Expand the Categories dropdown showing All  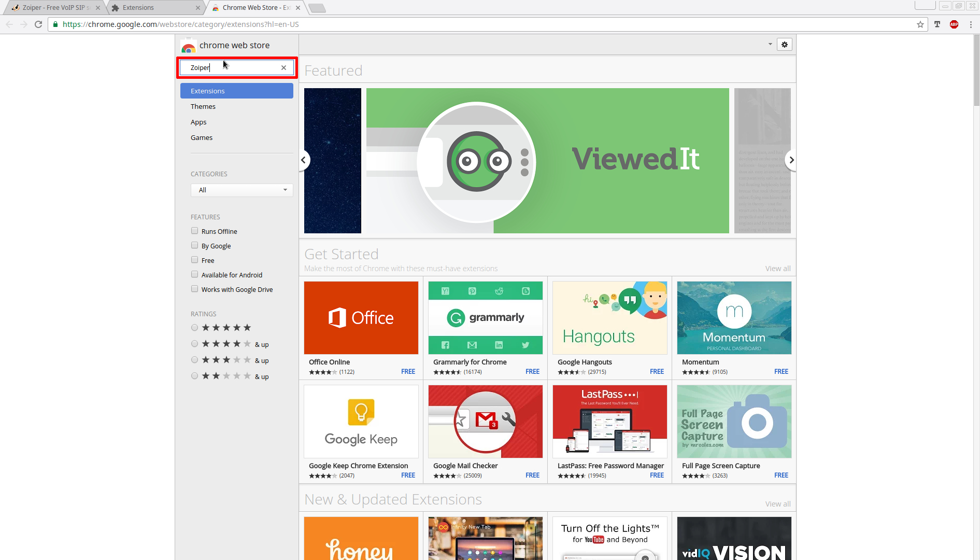point(242,190)
